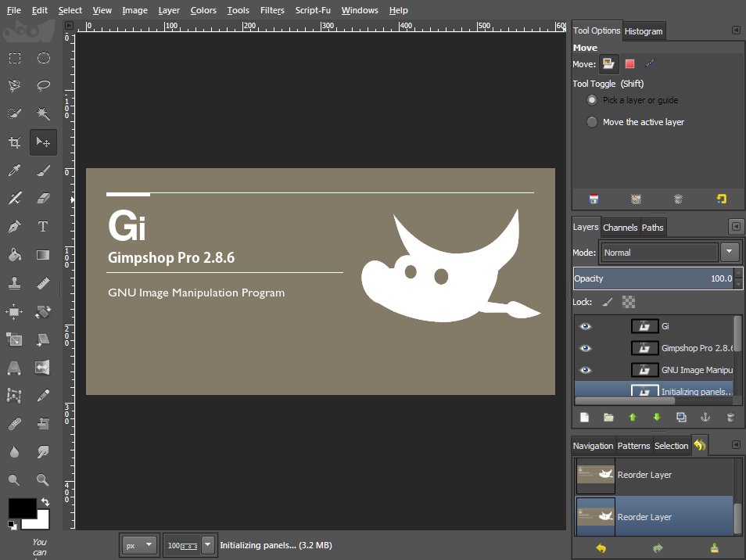Switch to the Patterns tab
Viewport: 746px width, 560px height.
click(633, 446)
